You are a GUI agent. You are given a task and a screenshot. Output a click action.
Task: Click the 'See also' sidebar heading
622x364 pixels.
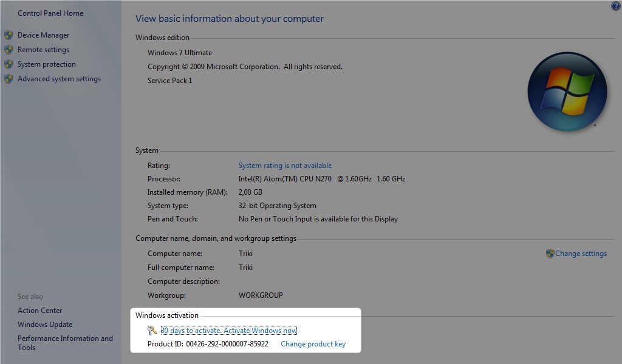(30, 297)
